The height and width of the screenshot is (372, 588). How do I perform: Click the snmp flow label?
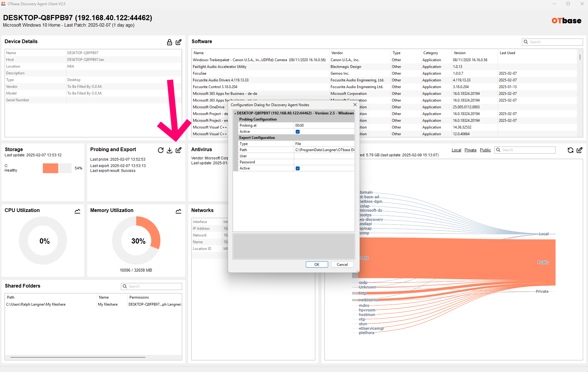(365, 233)
